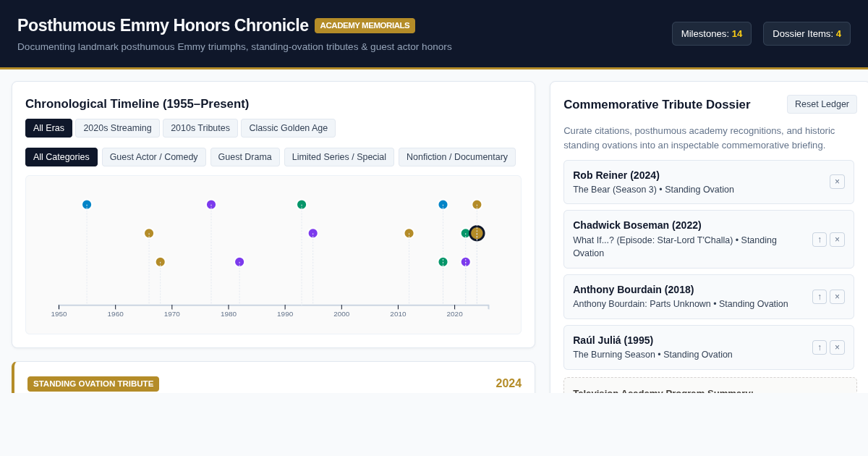Viewport: 868px width, 456px height.
Task: Show Classic Golden Age era
Action: (288, 128)
